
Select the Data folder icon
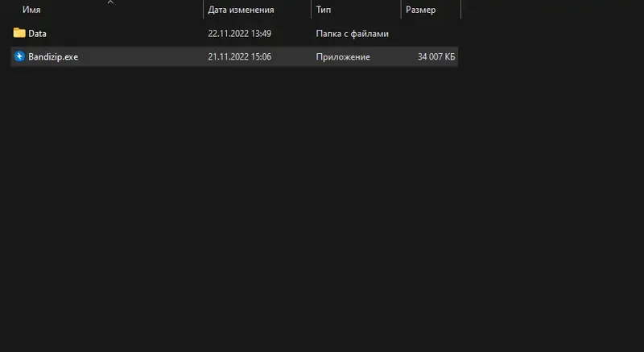click(19, 33)
